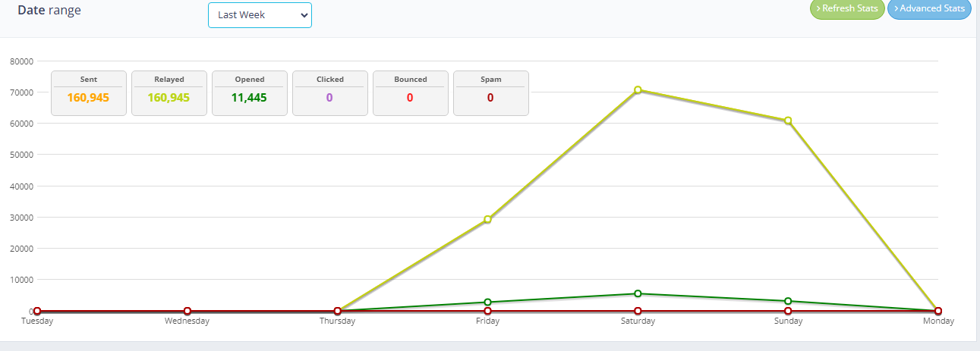This screenshot has height=351, width=980.
Task: Click Sunday's green opened data point
Action: pyautogui.click(x=788, y=301)
